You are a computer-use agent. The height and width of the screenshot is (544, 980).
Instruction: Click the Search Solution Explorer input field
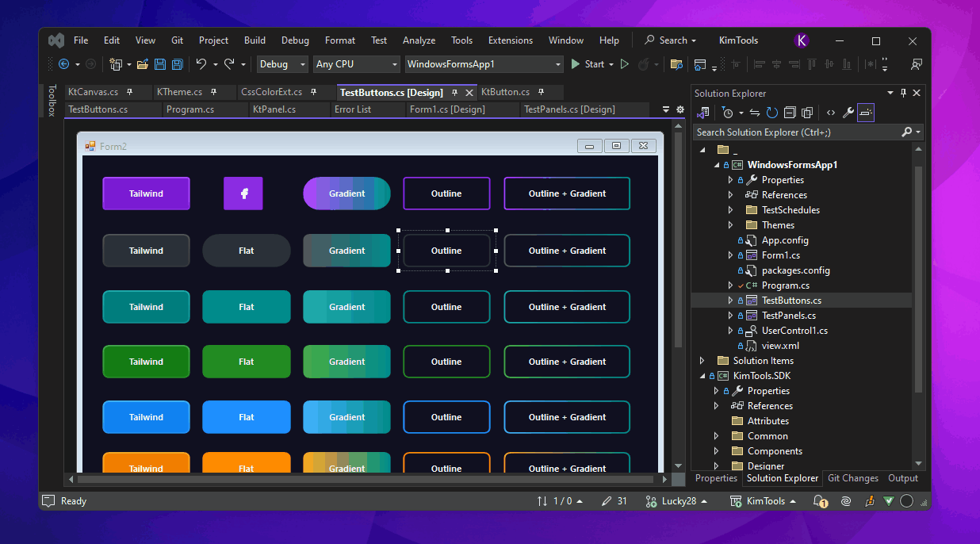pos(797,132)
